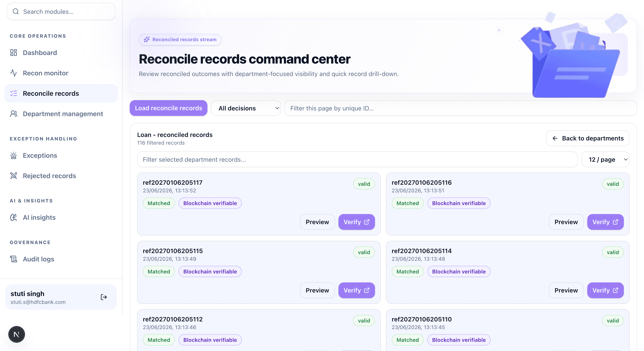Go to Recon monitor
This screenshot has height=351, width=644.
[x=61, y=73]
